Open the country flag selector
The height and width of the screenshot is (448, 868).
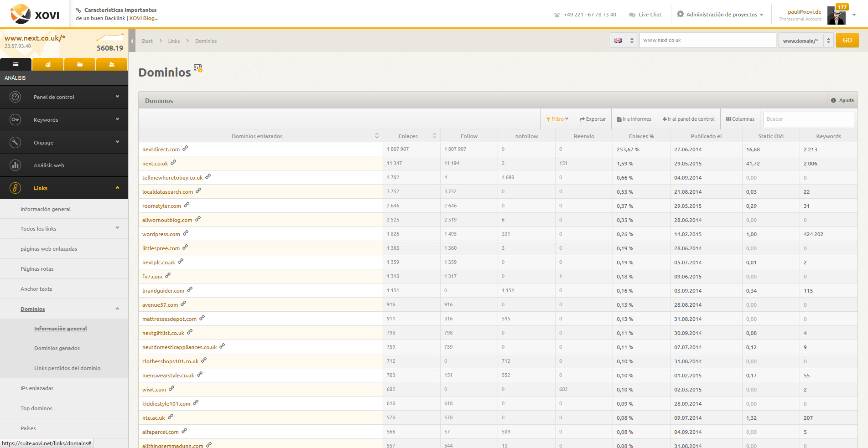pos(623,41)
